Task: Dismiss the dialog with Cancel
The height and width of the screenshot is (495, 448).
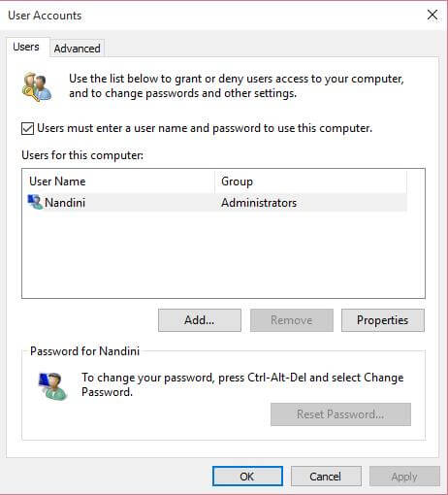Action: 326,477
